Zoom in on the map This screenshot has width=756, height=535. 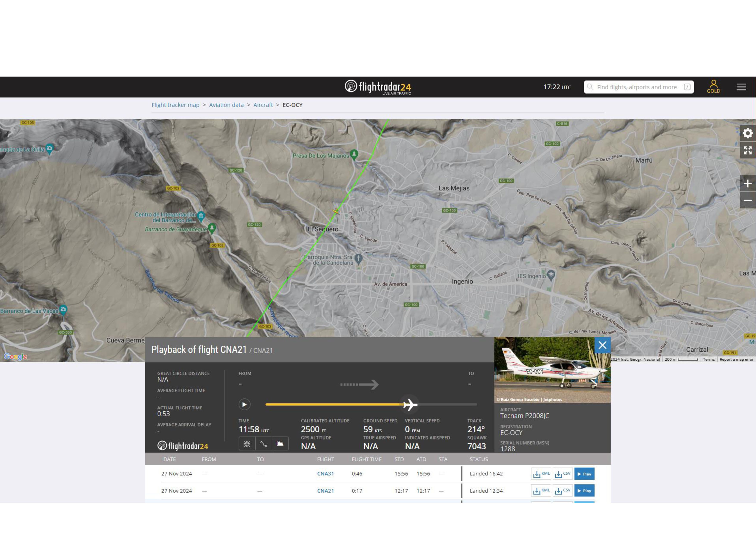747,184
